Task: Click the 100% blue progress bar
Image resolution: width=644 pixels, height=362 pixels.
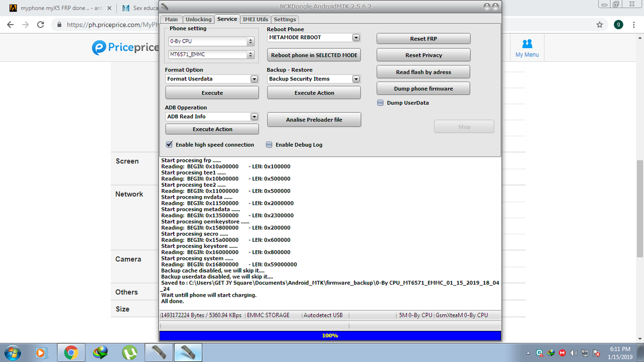Action: 330,335
